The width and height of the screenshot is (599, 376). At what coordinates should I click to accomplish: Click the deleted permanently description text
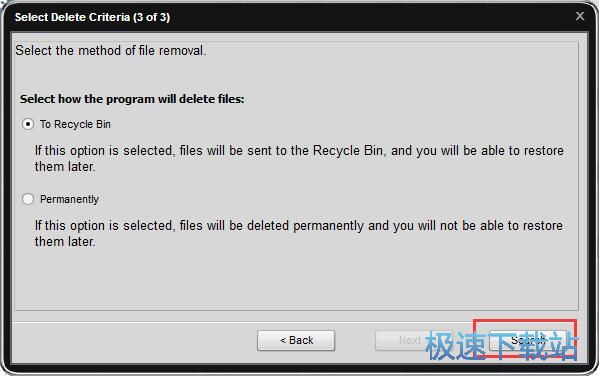point(299,233)
